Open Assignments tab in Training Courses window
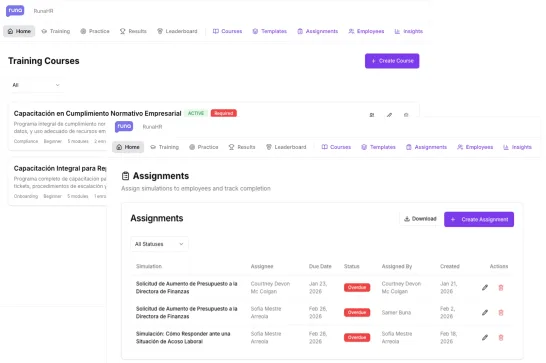This screenshot has width=546, height=363. tap(318, 31)
